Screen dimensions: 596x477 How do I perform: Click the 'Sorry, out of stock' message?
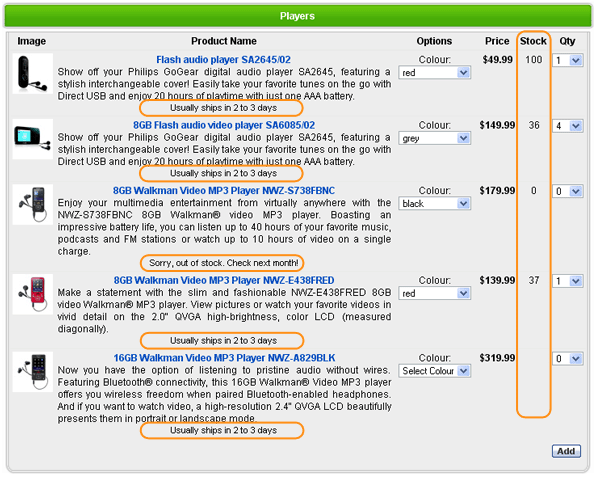224,263
